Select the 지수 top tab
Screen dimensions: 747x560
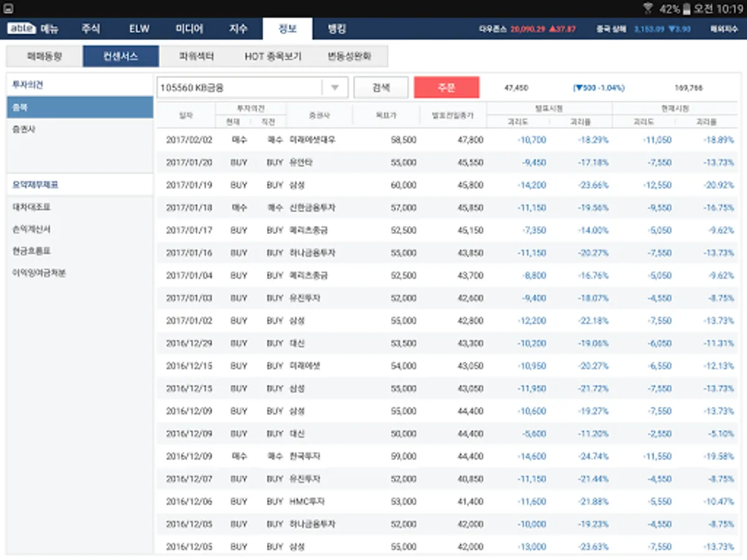click(x=238, y=29)
